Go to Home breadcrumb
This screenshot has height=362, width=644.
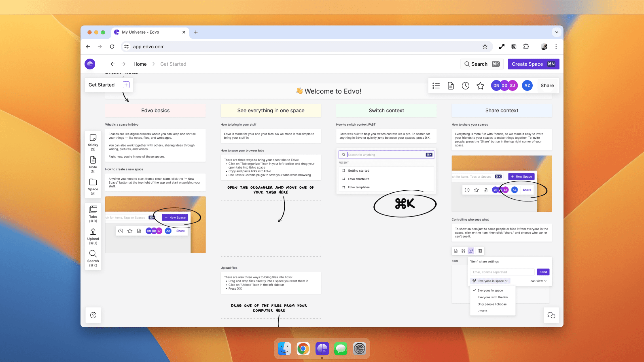140,64
